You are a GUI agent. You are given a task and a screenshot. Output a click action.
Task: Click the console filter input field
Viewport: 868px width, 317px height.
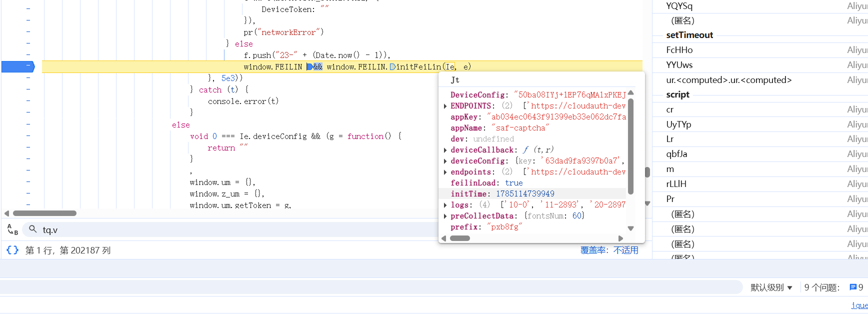tap(370, 287)
